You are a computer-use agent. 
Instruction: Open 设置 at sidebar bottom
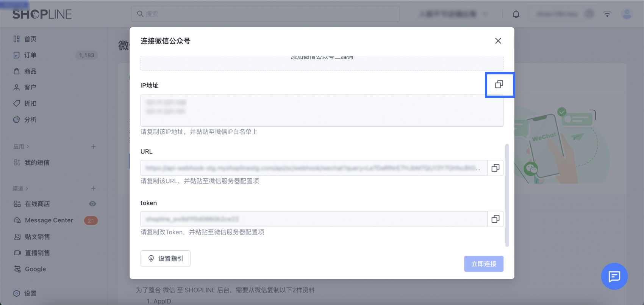pyautogui.click(x=30, y=293)
